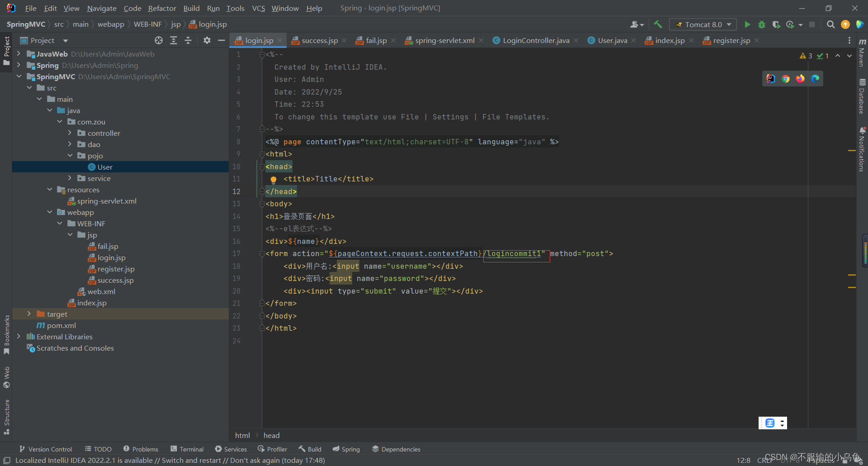Preview page in Chrome browser icon
Screen dimensions: 868x466
[786, 79]
